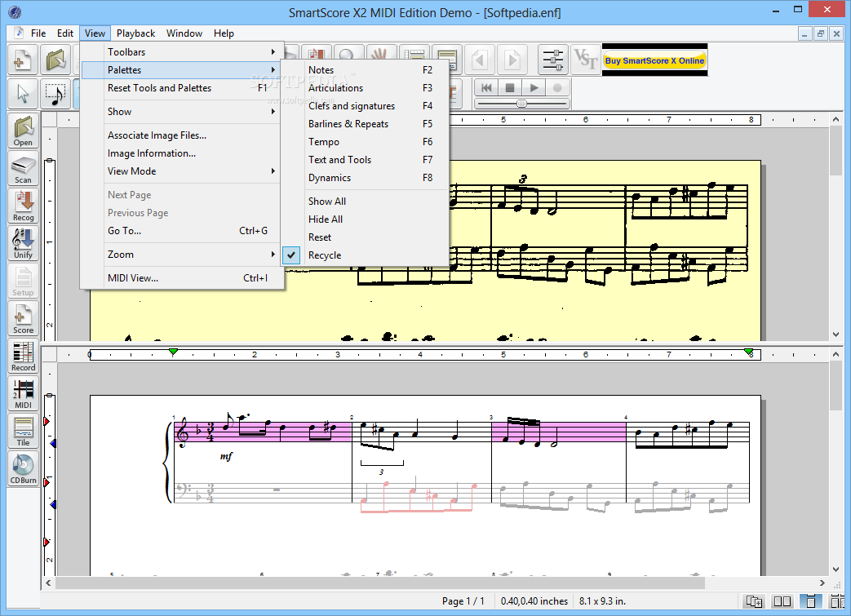
Task: Click the next page right-arrow toolbar icon
Action: coord(512,60)
